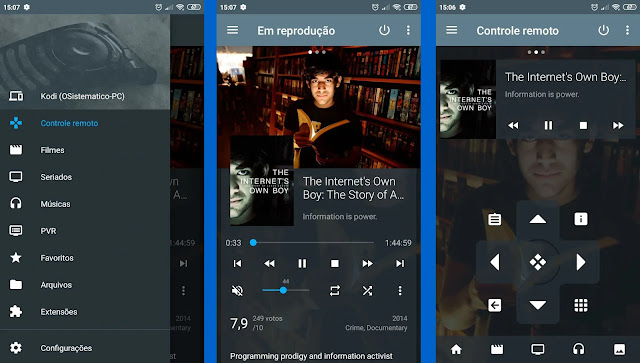This screenshot has height=363, width=640.
Task: Tap the info icon on the remote
Action: click(x=581, y=219)
